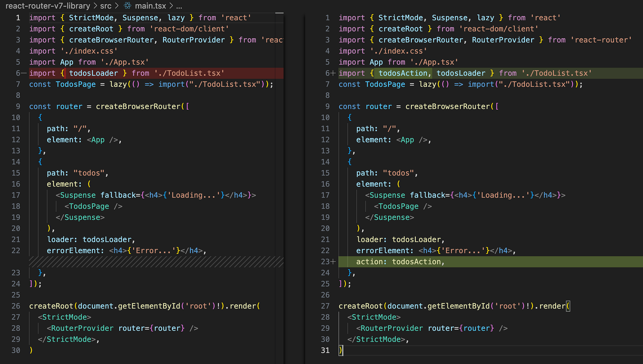
Task: Click highlighted todosAction in right import line
Action: tap(403, 73)
